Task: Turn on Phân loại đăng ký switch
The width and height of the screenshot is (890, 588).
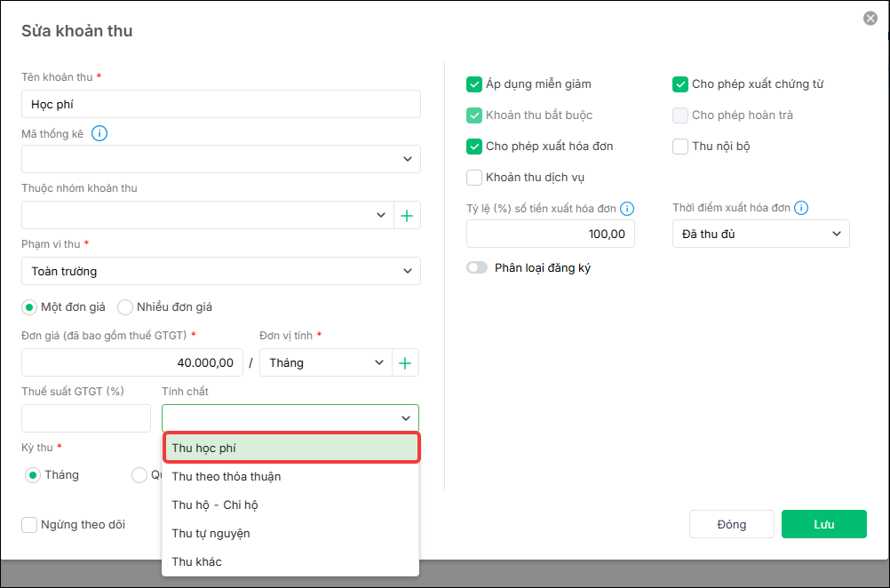Action: point(477,267)
